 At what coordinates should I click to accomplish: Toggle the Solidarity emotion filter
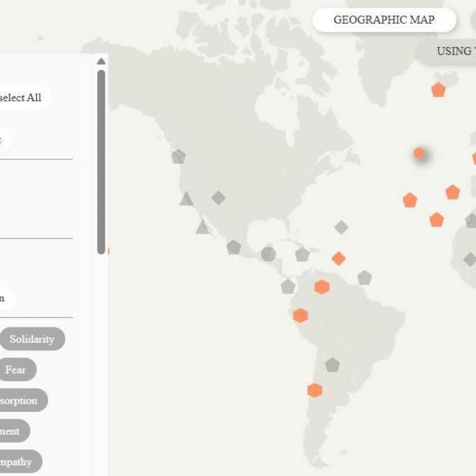[x=32, y=339]
